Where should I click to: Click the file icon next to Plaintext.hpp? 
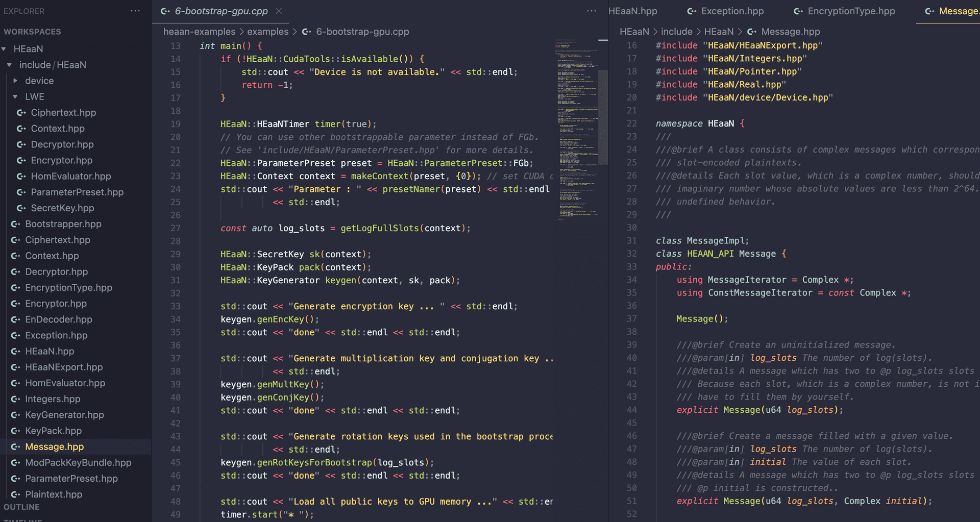[x=16, y=494]
